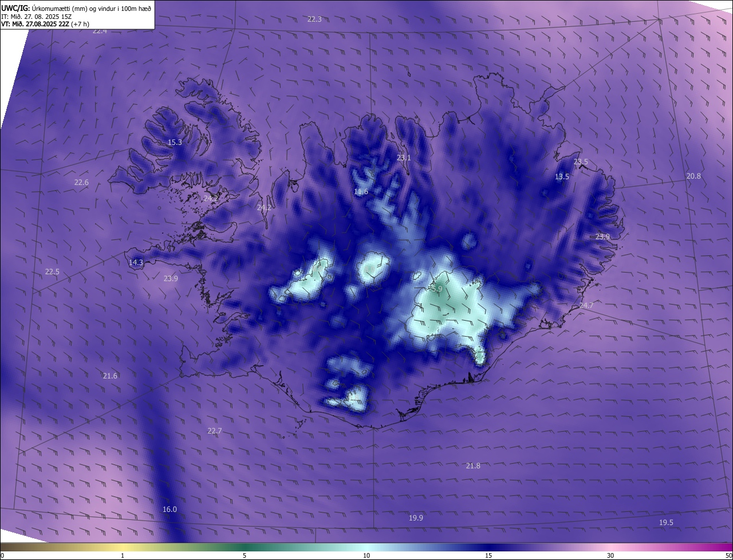Click the 11.6 value label
The height and width of the screenshot is (560, 733).
(x=361, y=191)
